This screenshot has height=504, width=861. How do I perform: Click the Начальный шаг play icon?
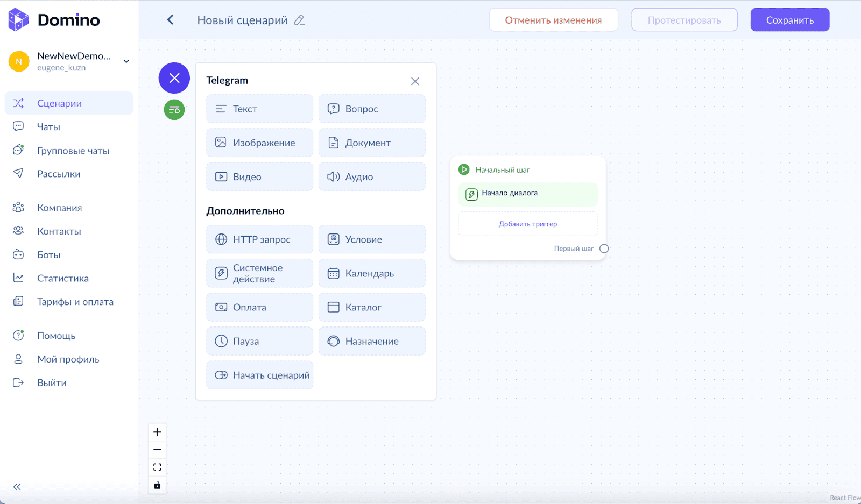tap(464, 169)
